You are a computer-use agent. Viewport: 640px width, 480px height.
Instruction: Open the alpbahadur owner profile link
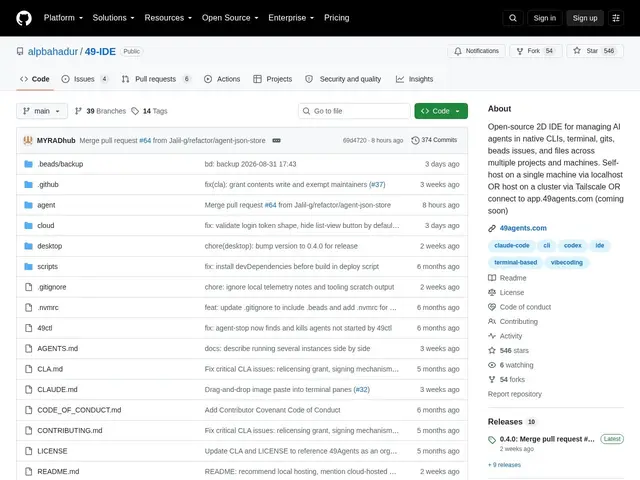[53, 51]
